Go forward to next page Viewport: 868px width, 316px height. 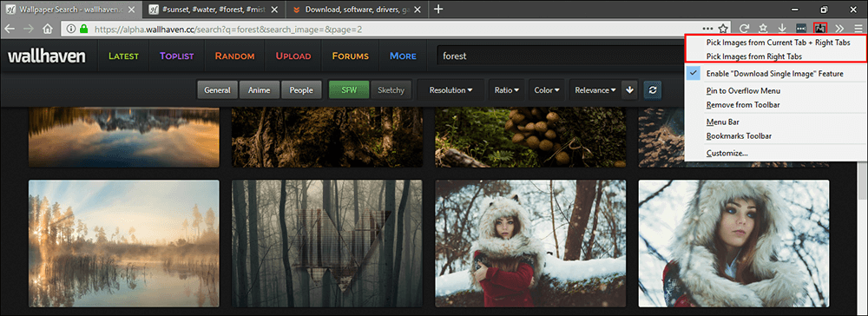click(28, 29)
